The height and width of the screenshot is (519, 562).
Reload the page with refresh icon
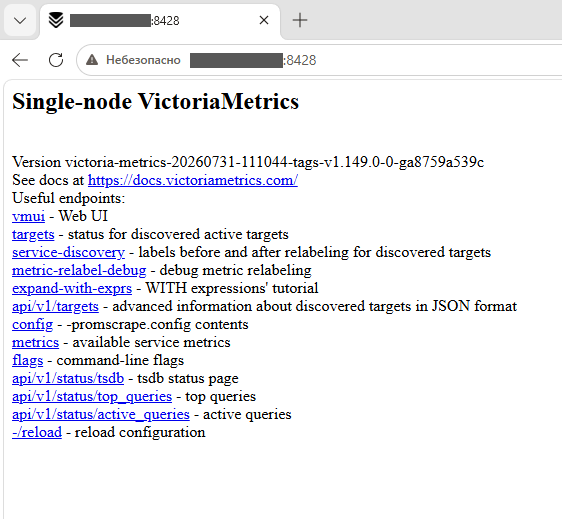[56, 60]
